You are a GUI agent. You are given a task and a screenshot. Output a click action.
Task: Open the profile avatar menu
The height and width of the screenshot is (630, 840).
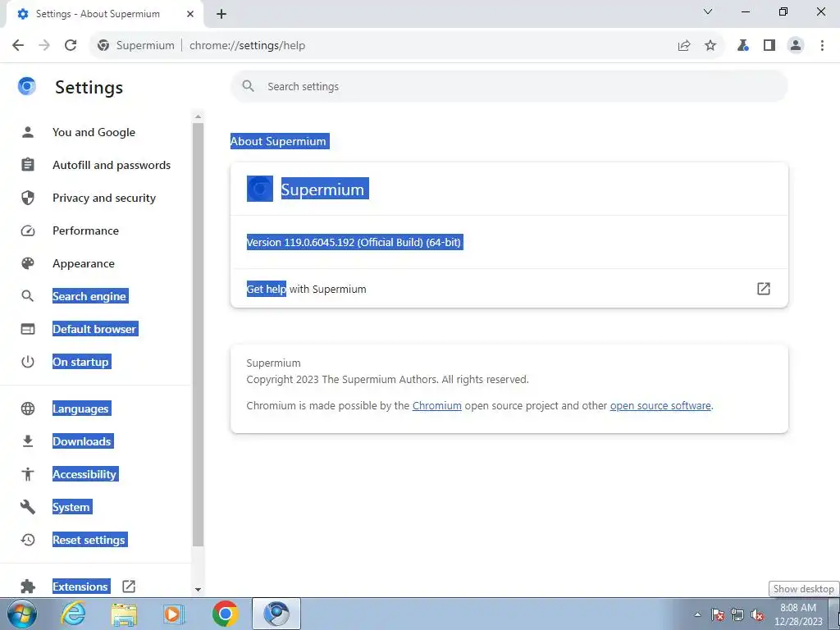(796, 46)
